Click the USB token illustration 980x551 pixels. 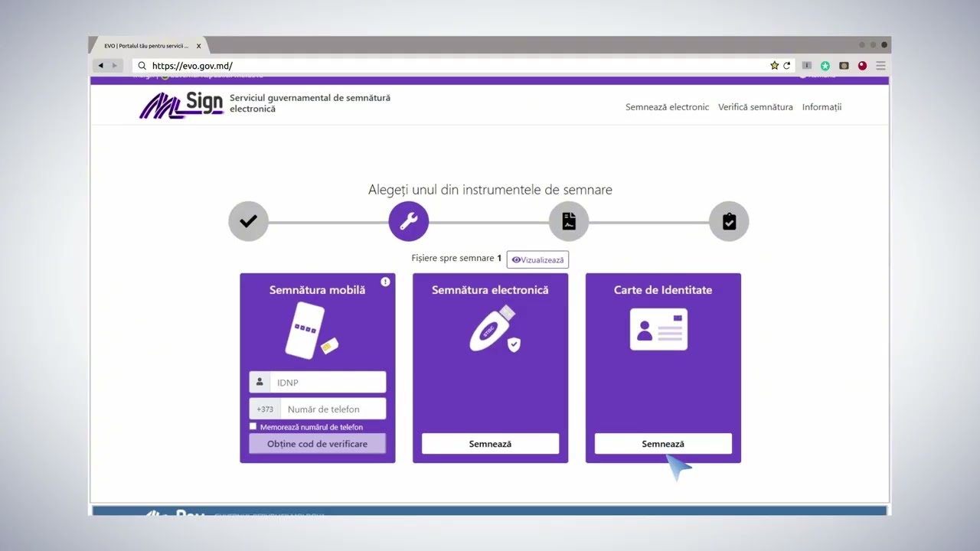tap(495, 329)
